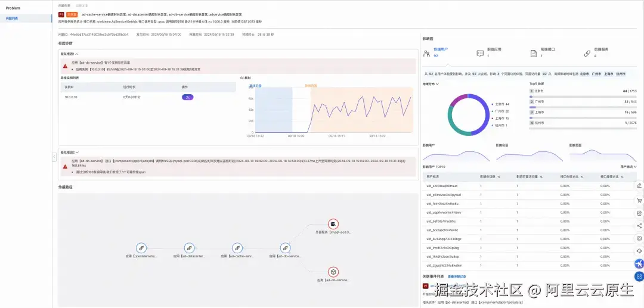Select the ad-db-service blue application node

click(x=285, y=248)
